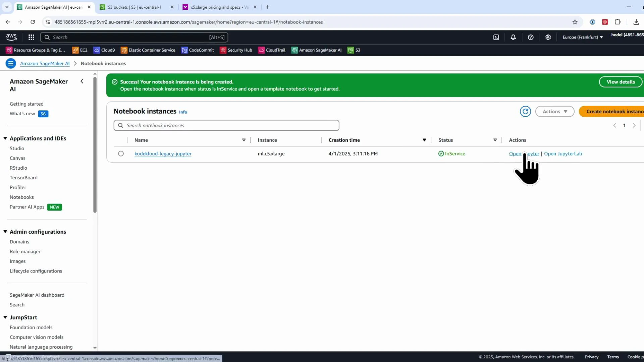Open AWS notifications bell
This screenshot has width=644, height=362.
coord(513,37)
